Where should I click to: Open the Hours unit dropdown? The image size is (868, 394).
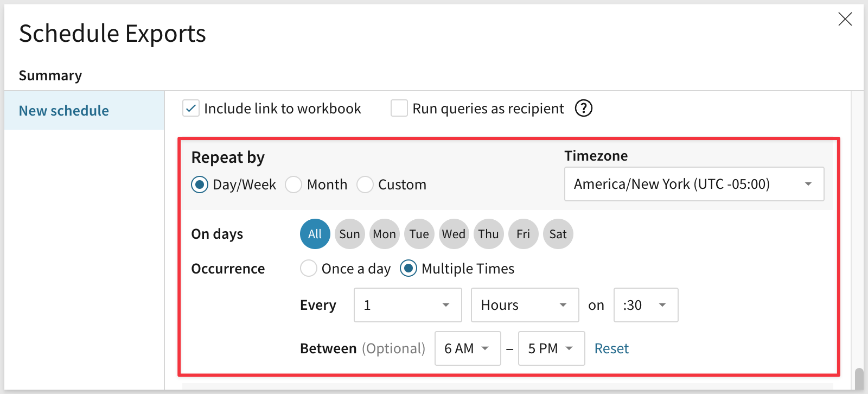[525, 305]
